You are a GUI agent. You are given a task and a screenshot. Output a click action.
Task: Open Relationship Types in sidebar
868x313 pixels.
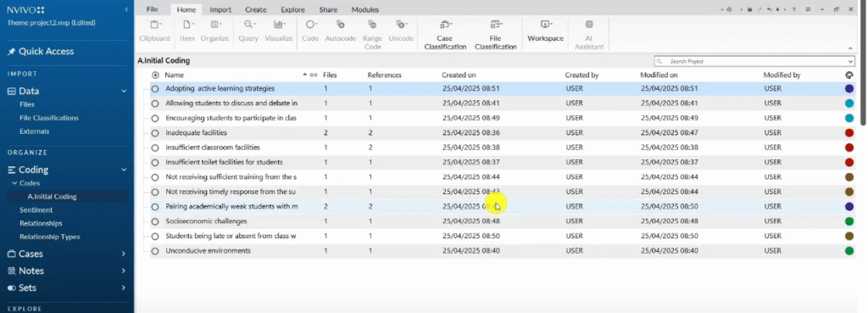click(x=50, y=237)
